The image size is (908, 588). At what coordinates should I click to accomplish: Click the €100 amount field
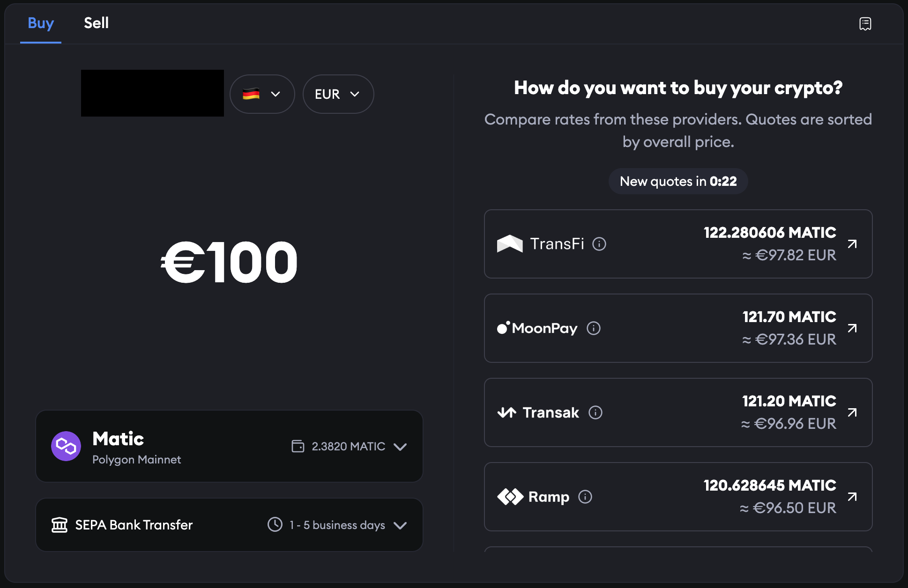coord(229,262)
